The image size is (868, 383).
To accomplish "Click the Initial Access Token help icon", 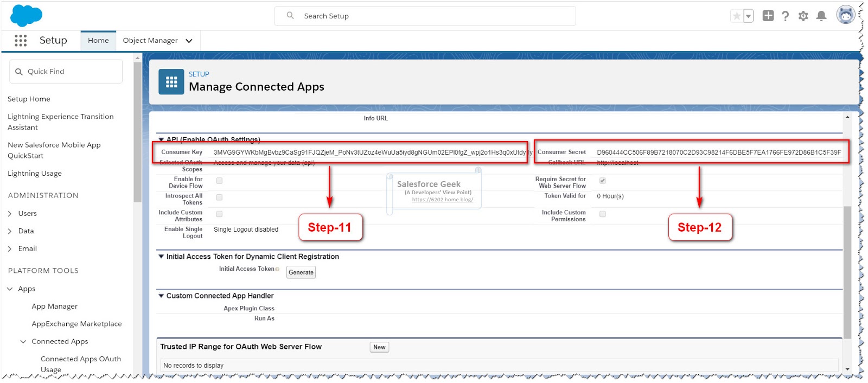I will click(278, 270).
